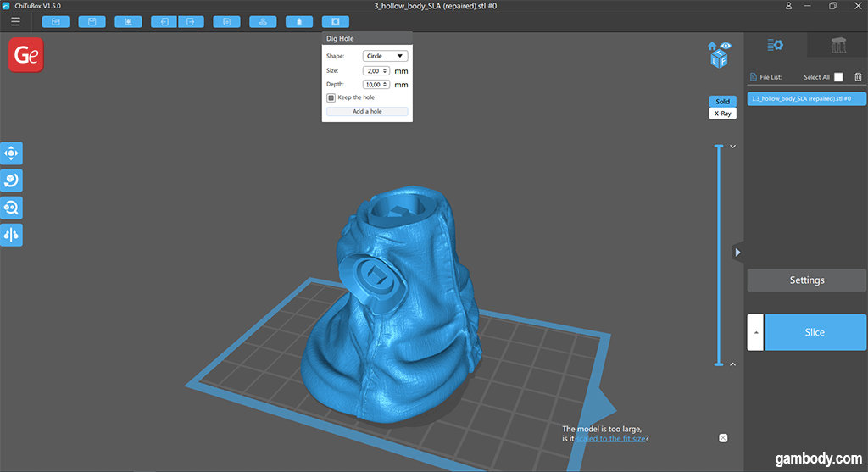This screenshot has width=868, height=472.
Task: Switch to the supports tab
Action: 837,46
